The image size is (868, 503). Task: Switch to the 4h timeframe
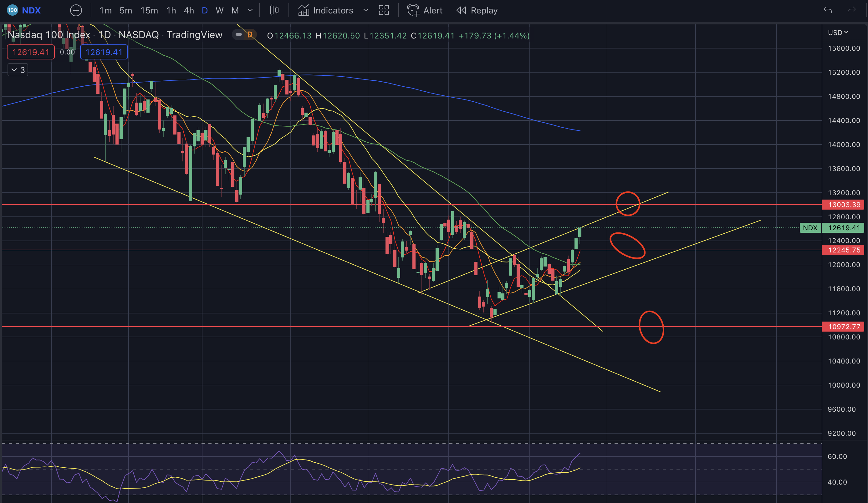click(x=189, y=10)
